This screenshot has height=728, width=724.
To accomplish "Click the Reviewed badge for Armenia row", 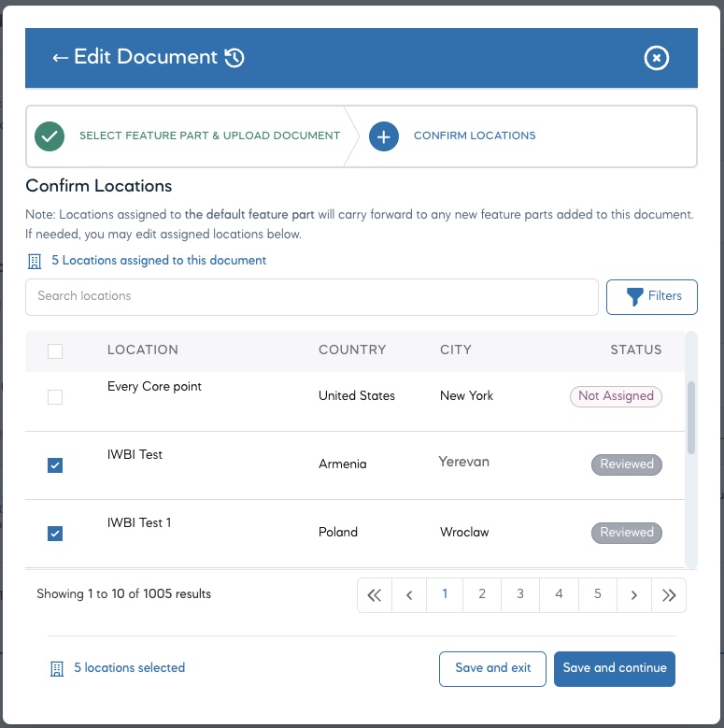I will (x=627, y=464).
